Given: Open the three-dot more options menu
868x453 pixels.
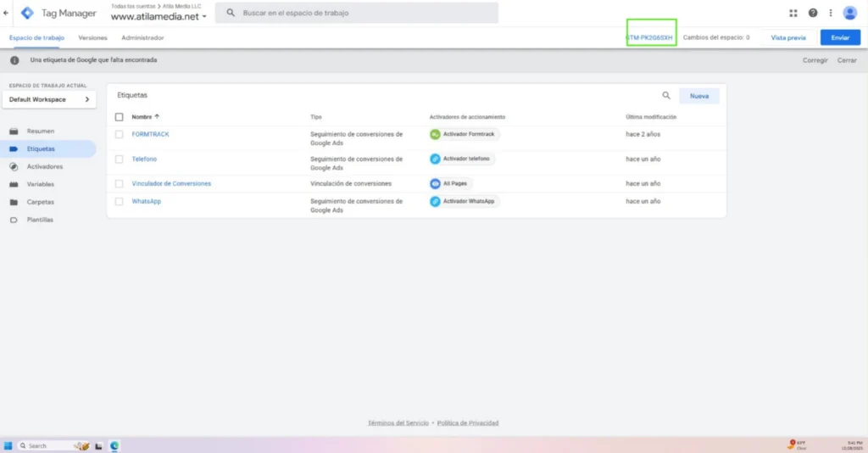Looking at the screenshot, I should tap(831, 13).
